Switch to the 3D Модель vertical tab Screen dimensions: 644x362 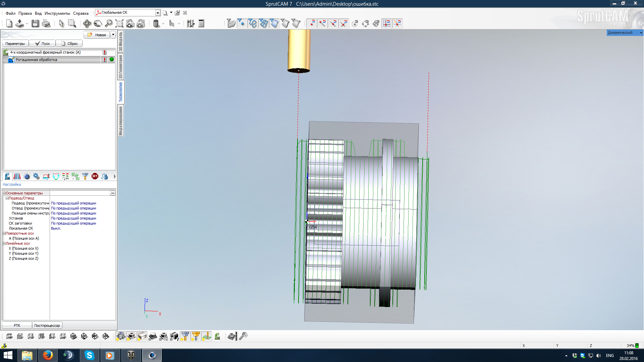click(121, 41)
